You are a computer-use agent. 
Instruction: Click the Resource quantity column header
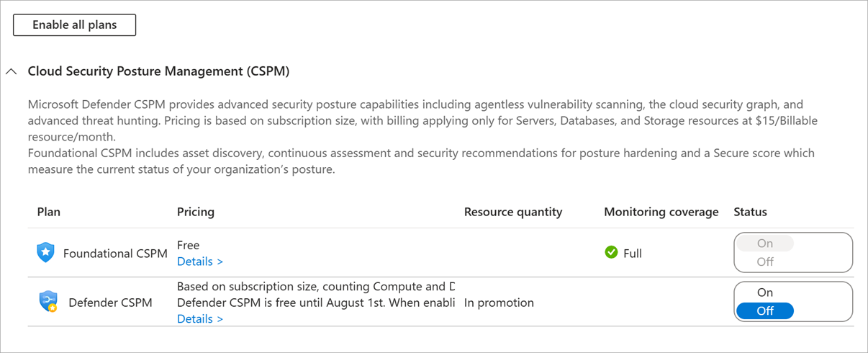[x=513, y=212]
